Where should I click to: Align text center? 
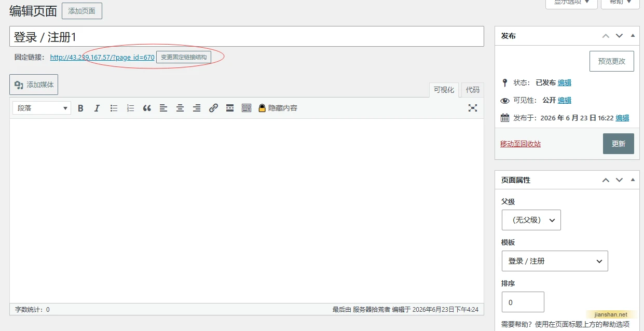coord(180,108)
